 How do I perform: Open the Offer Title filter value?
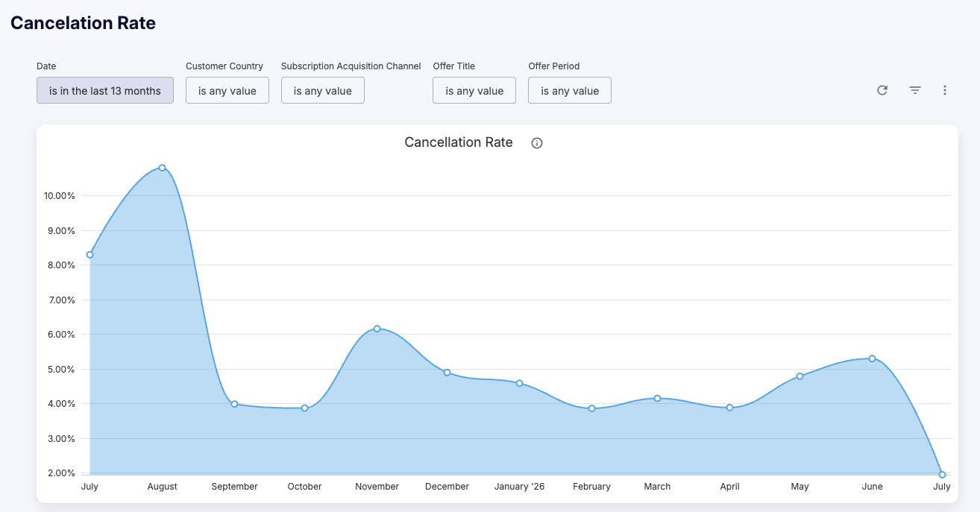(x=474, y=90)
